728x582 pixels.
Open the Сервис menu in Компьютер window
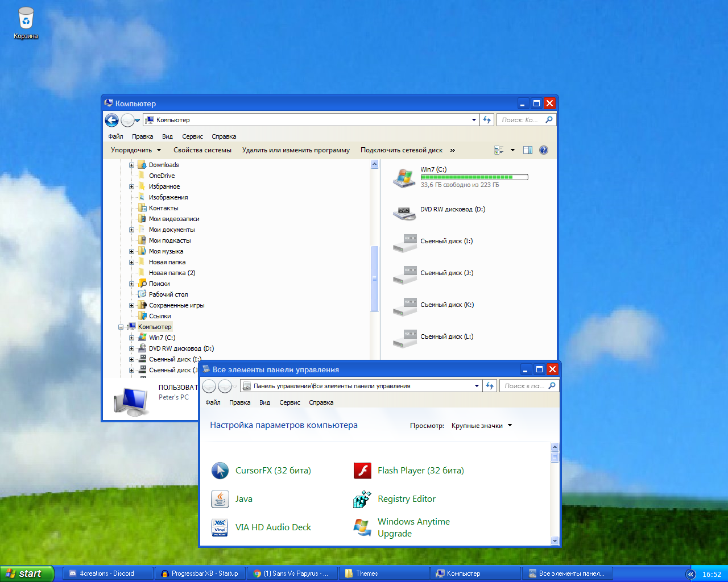(x=192, y=136)
